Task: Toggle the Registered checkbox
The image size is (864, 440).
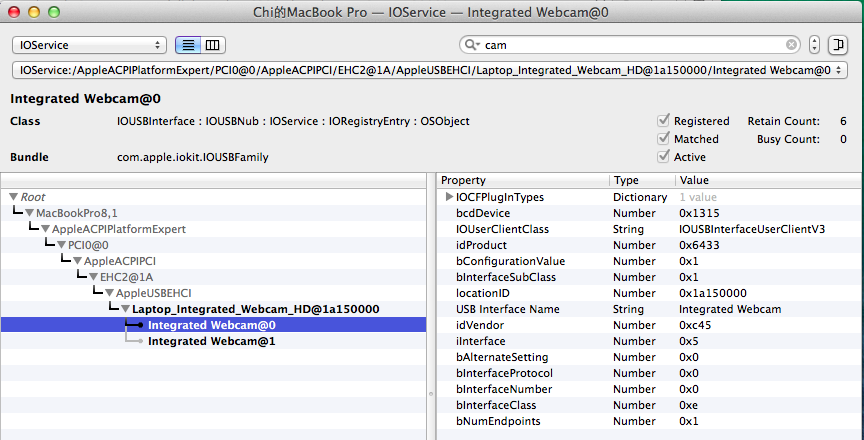Action: pyautogui.click(x=663, y=121)
